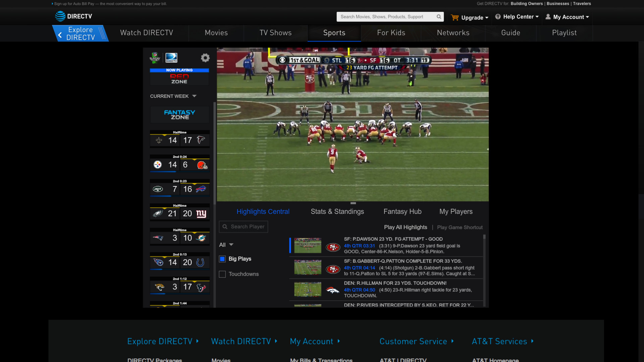Open the Playlist nav tab

point(565,33)
